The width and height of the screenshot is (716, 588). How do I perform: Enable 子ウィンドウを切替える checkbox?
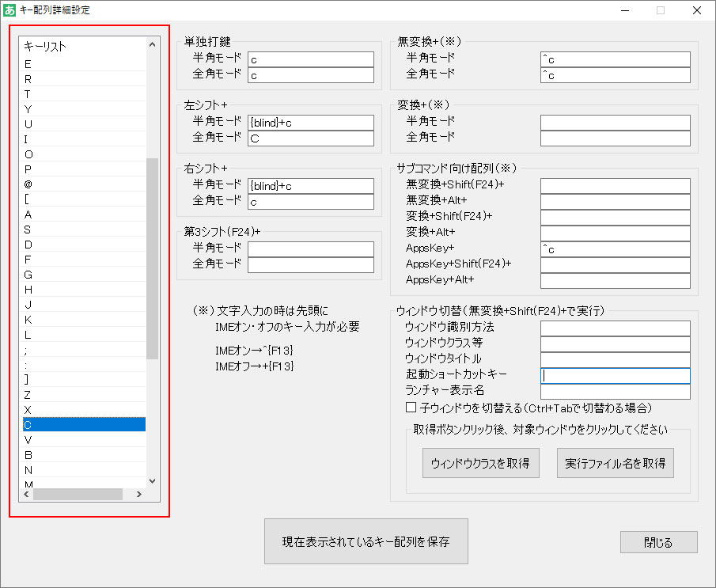pyautogui.click(x=410, y=407)
